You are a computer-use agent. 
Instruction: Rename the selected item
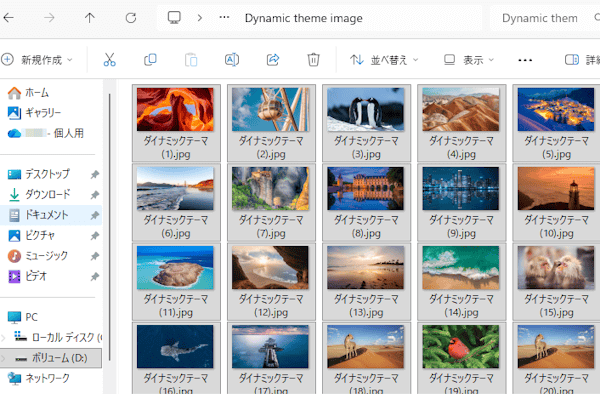click(232, 60)
